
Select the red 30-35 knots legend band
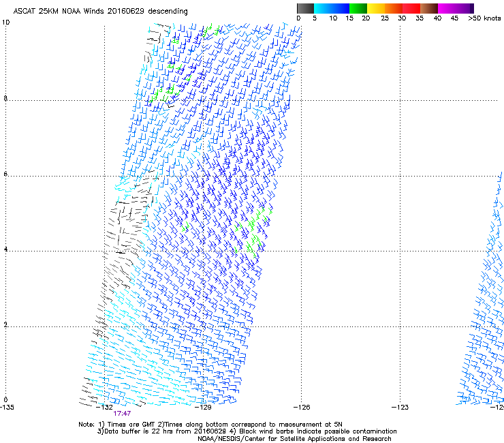[411, 8]
